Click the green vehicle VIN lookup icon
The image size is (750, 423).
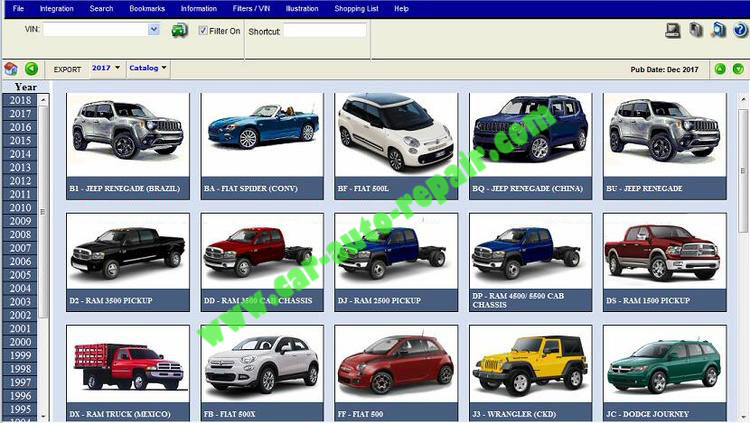point(179,31)
